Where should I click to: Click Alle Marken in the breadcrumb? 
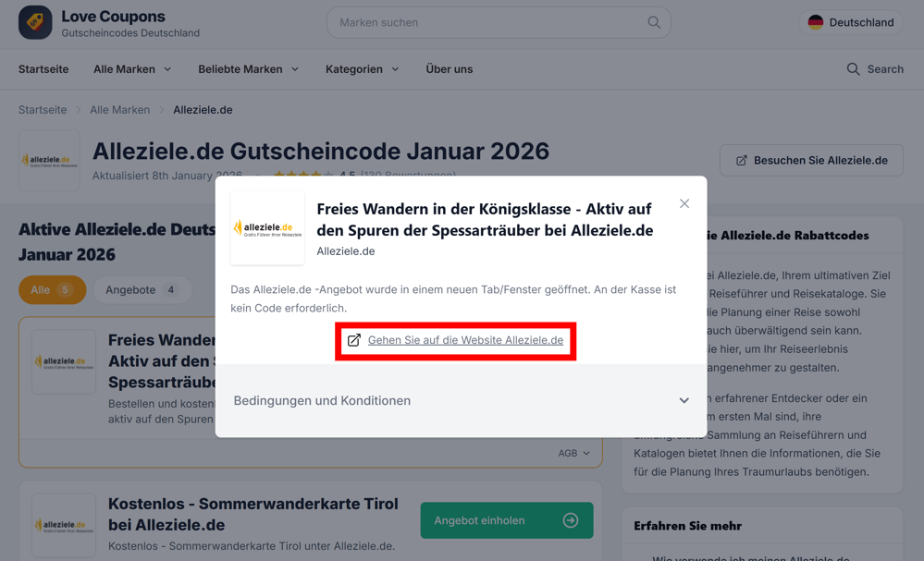point(119,110)
